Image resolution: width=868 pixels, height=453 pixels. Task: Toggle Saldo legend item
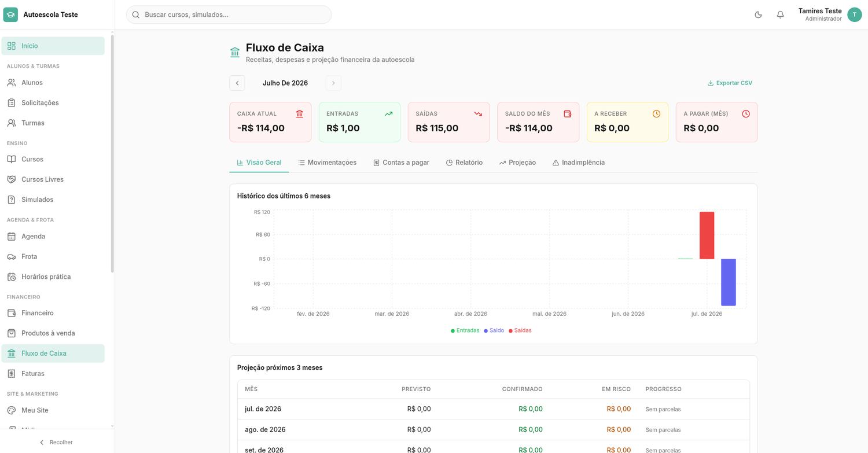[x=494, y=330]
